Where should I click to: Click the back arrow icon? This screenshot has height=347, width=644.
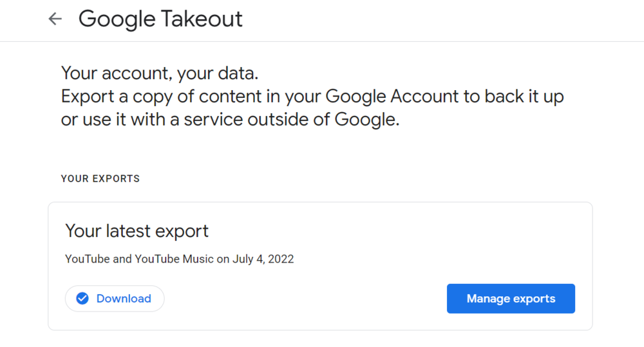pyautogui.click(x=55, y=19)
